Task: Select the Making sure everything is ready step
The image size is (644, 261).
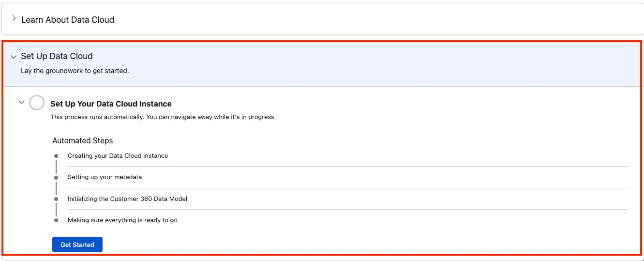Action: tap(122, 220)
